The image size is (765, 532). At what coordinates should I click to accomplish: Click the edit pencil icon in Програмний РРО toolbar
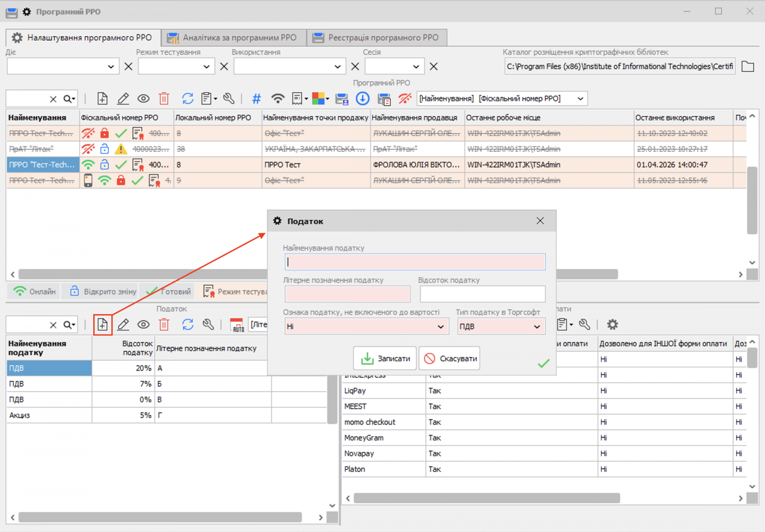[x=123, y=98]
